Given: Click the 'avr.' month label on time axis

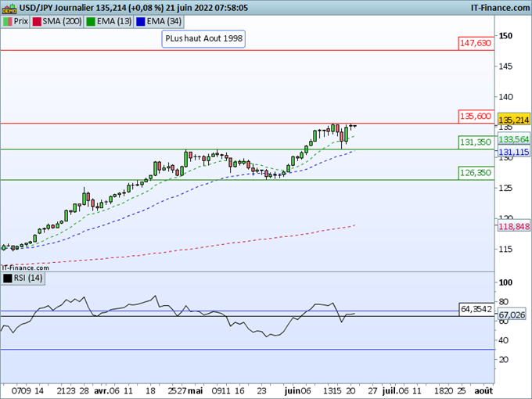Looking at the screenshot, I should point(101,391).
